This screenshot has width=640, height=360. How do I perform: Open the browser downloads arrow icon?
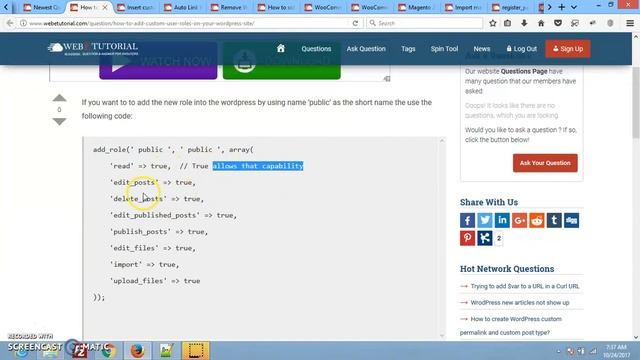click(x=524, y=23)
